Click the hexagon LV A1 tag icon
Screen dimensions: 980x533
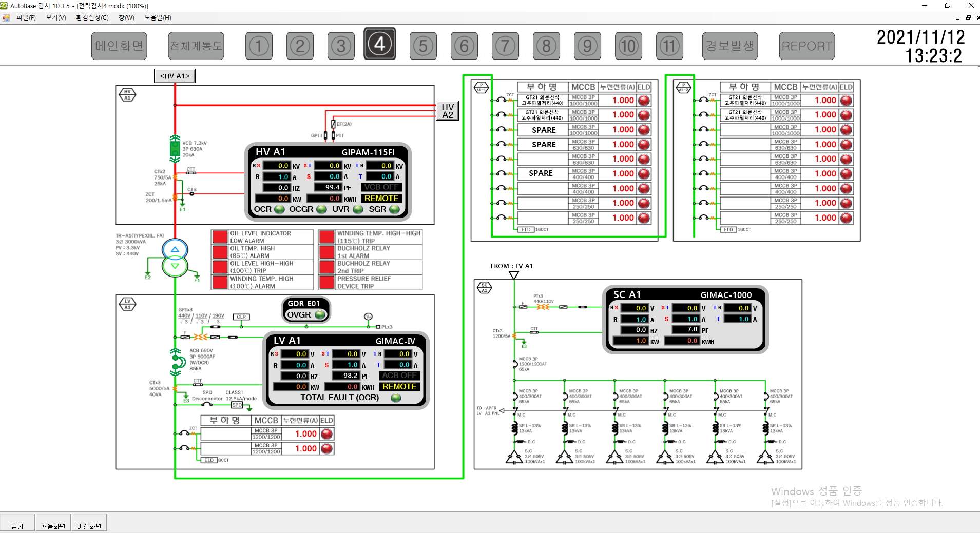[127, 304]
